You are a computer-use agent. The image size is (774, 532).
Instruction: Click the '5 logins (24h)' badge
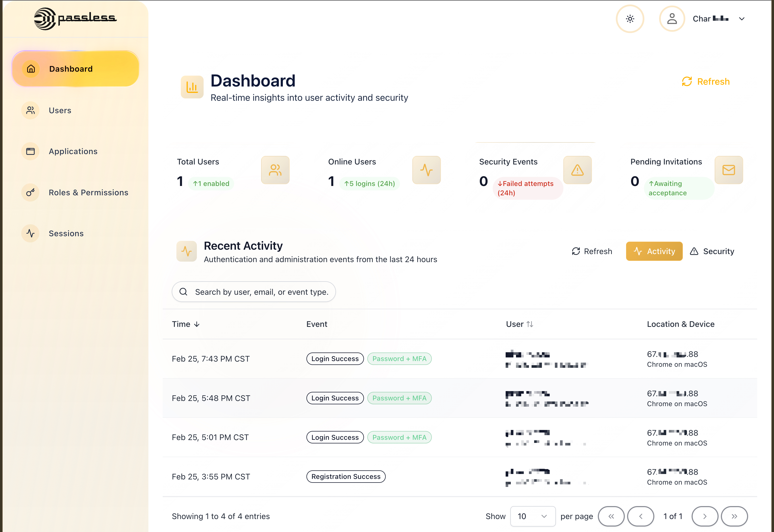pos(369,184)
